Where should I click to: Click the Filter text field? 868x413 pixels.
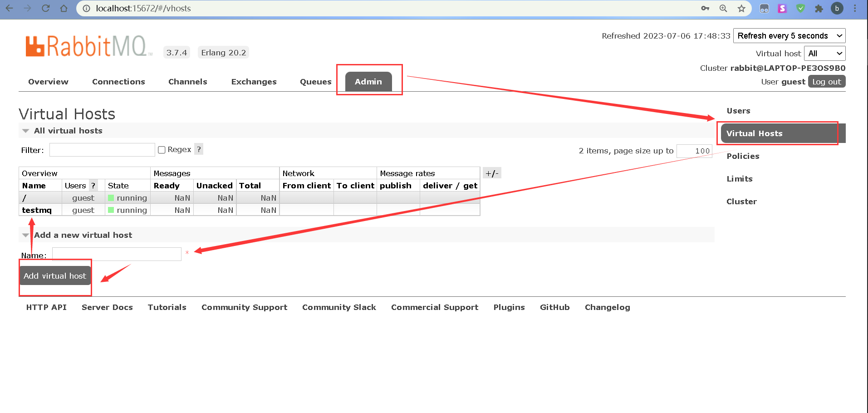[x=102, y=150]
